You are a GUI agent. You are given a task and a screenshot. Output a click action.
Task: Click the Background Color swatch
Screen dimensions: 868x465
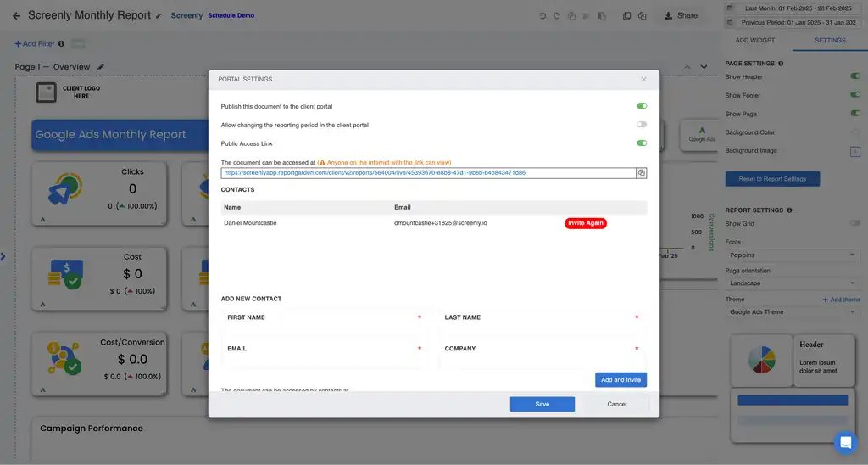(x=855, y=132)
